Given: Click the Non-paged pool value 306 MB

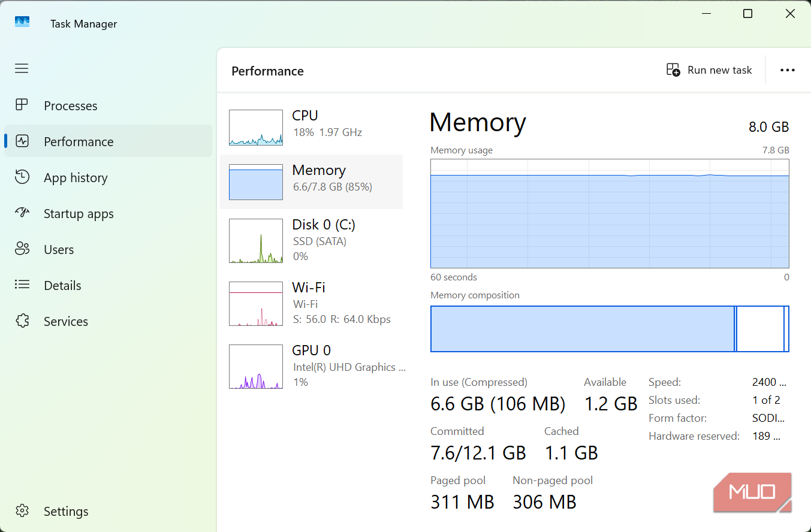Looking at the screenshot, I should coord(544,502).
